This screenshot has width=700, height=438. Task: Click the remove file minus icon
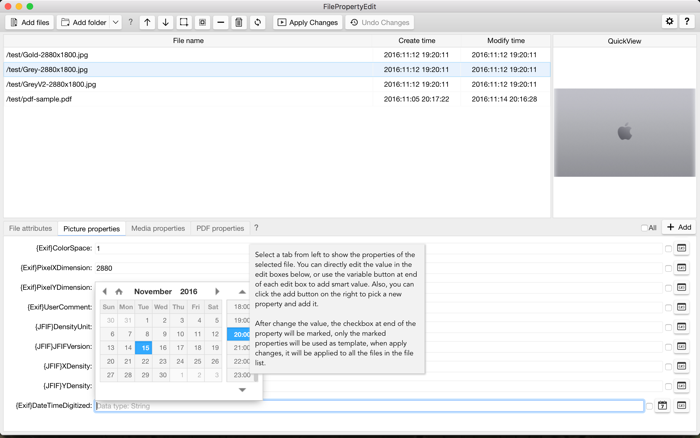pos(221,22)
